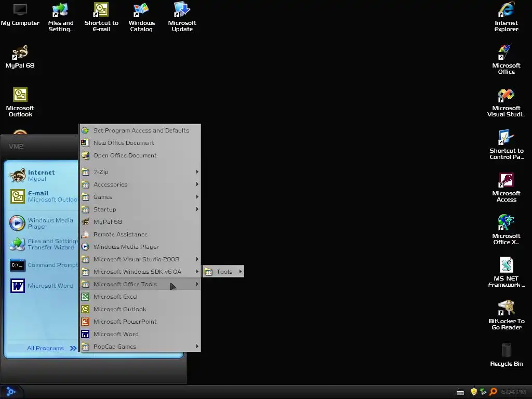The image size is (532, 399).
Task: Select Remote Assistance menu entry
Action: coord(140,234)
